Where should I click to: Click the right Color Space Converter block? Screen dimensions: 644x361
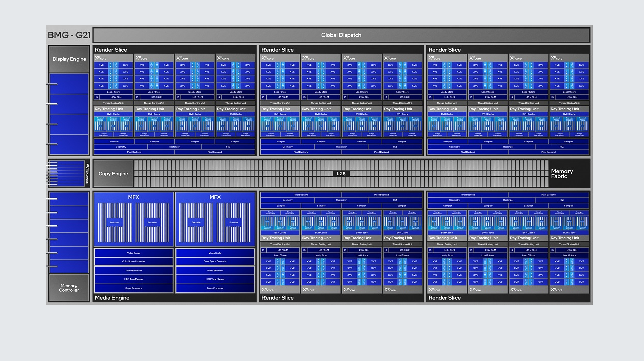pyautogui.click(x=215, y=261)
